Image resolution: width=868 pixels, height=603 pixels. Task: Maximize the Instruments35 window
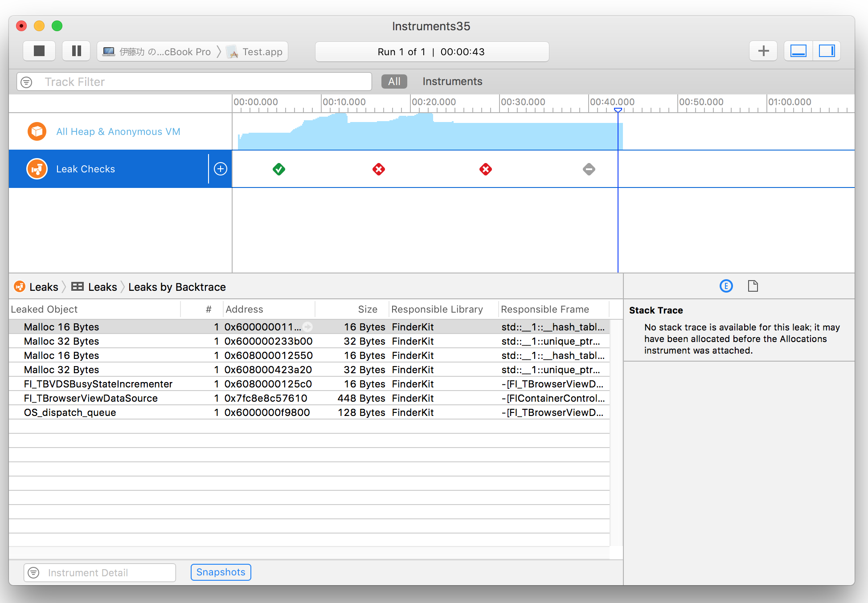57,26
